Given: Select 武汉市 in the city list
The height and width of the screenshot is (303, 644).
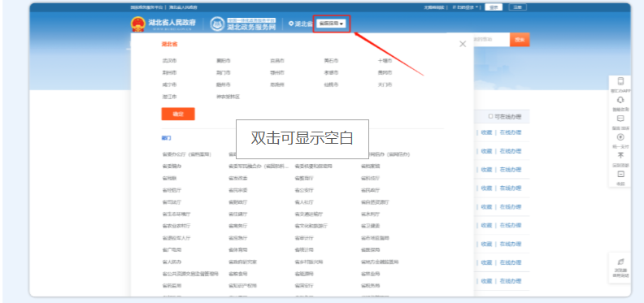Looking at the screenshot, I should [x=169, y=61].
